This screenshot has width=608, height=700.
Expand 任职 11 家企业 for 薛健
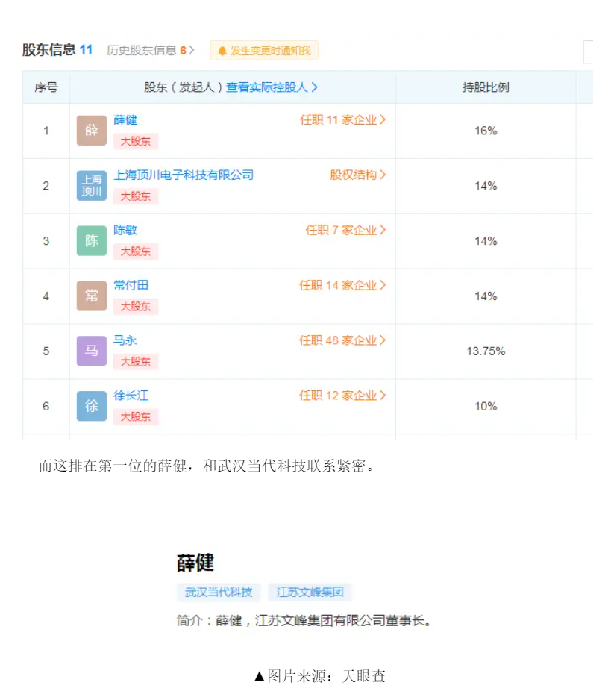[x=342, y=120]
